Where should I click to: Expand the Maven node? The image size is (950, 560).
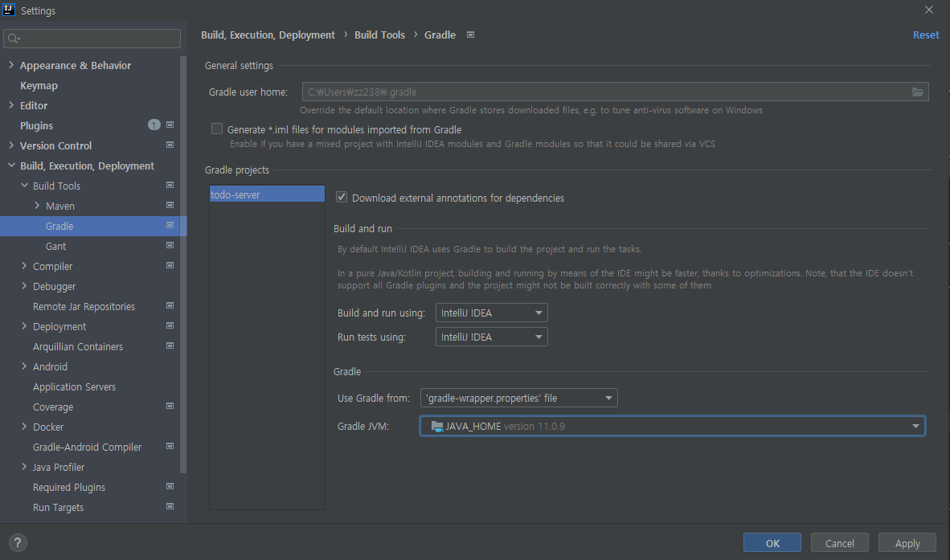37,205
